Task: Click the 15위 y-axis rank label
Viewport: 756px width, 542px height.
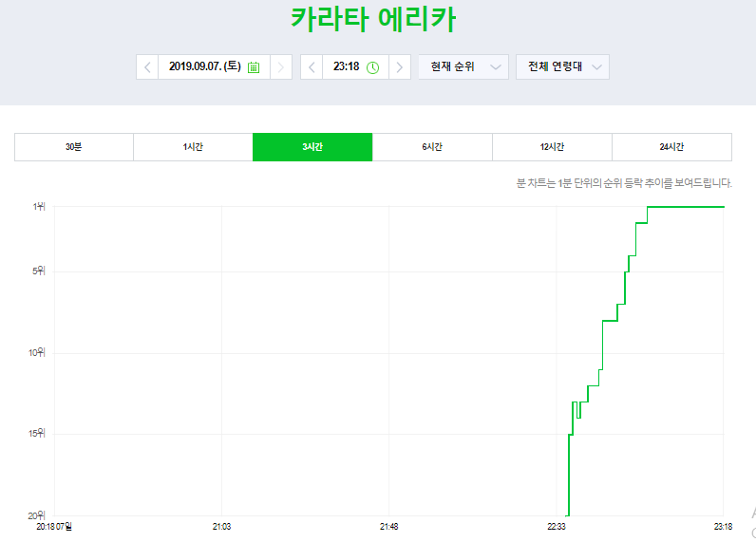Action: tap(37, 434)
